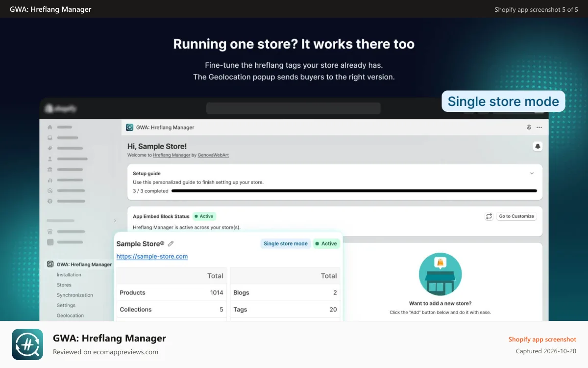The width and height of the screenshot is (588, 368).
Task: Follow the Hreflang Manager link in the welcome line
Action: (171, 155)
